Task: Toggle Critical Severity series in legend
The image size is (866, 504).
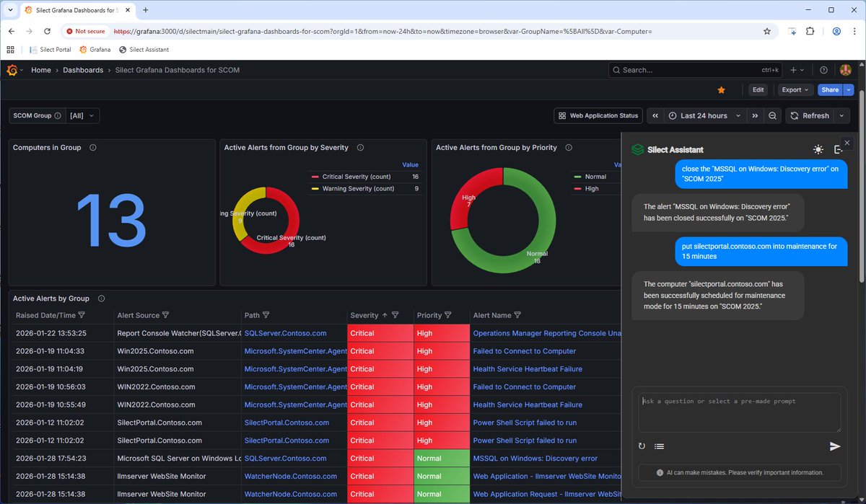Action: pyautogui.click(x=358, y=177)
